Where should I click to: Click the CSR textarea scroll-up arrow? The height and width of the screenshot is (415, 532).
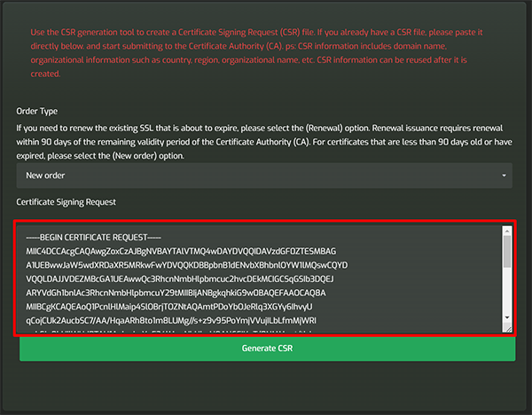pyautogui.click(x=507, y=231)
